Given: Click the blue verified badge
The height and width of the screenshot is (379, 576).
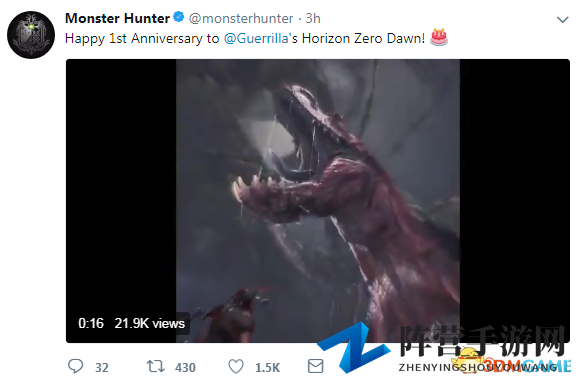Looking at the screenshot, I should pyautogui.click(x=179, y=17).
